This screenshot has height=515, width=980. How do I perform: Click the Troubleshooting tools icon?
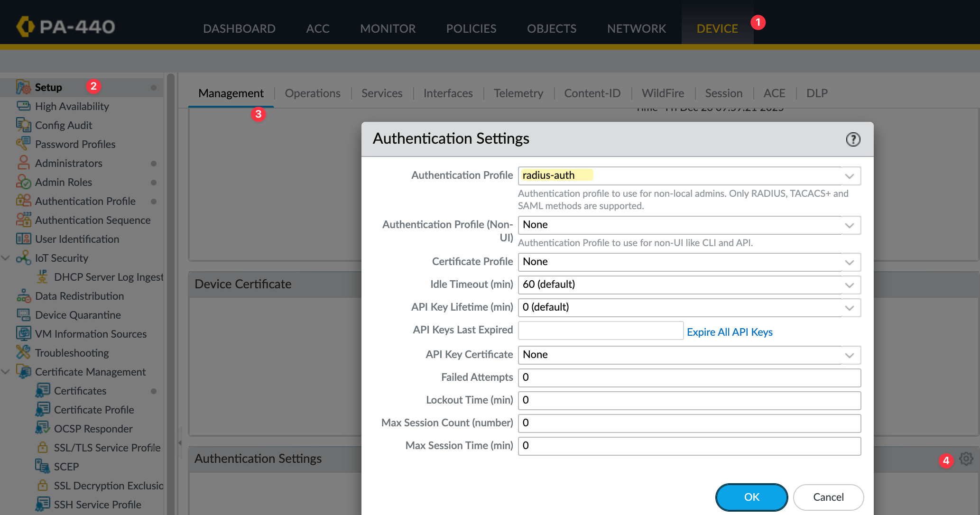23,352
